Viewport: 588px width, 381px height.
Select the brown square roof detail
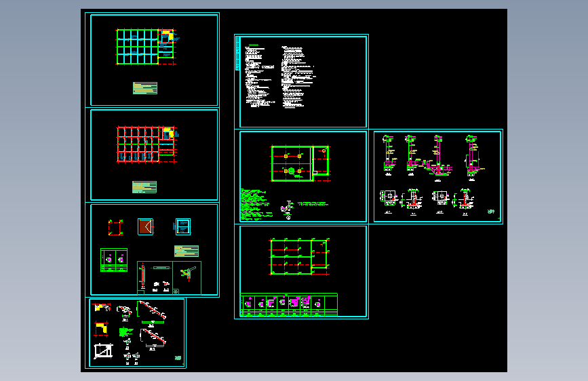click(146, 227)
